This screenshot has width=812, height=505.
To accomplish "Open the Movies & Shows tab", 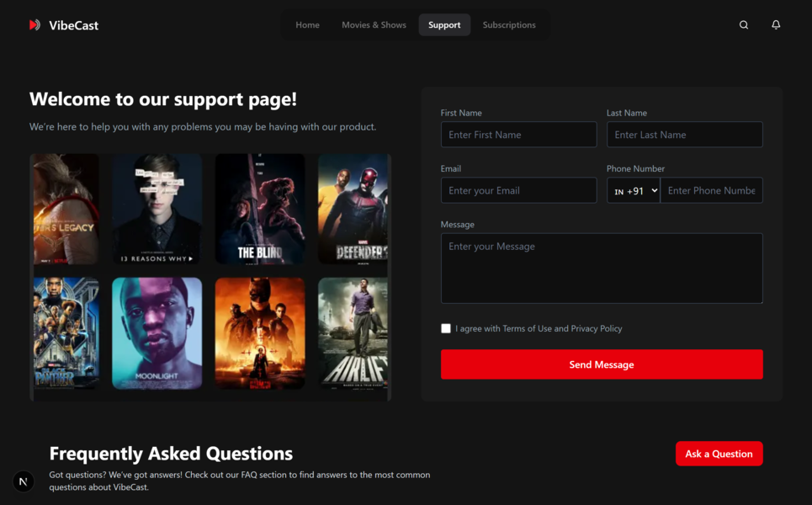I will tap(374, 25).
